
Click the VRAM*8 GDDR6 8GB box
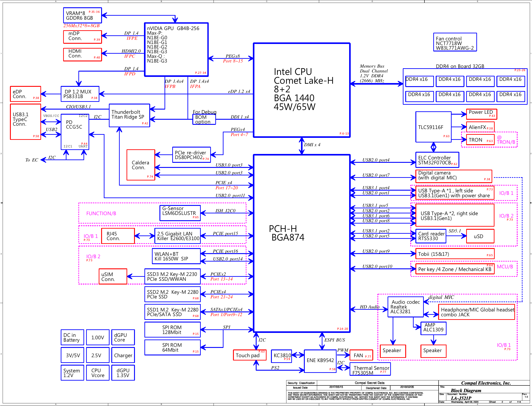[82, 15]
